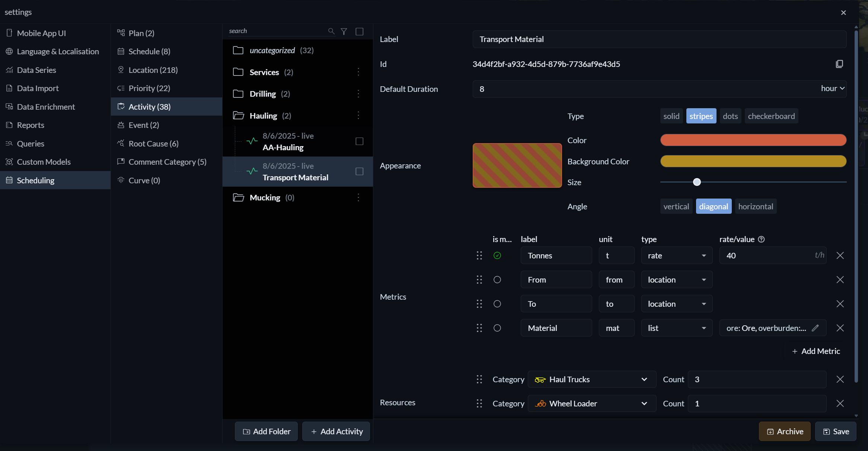Open the Haul Trucks category dropdown
The image size is (868, 451).
point(592,379)
